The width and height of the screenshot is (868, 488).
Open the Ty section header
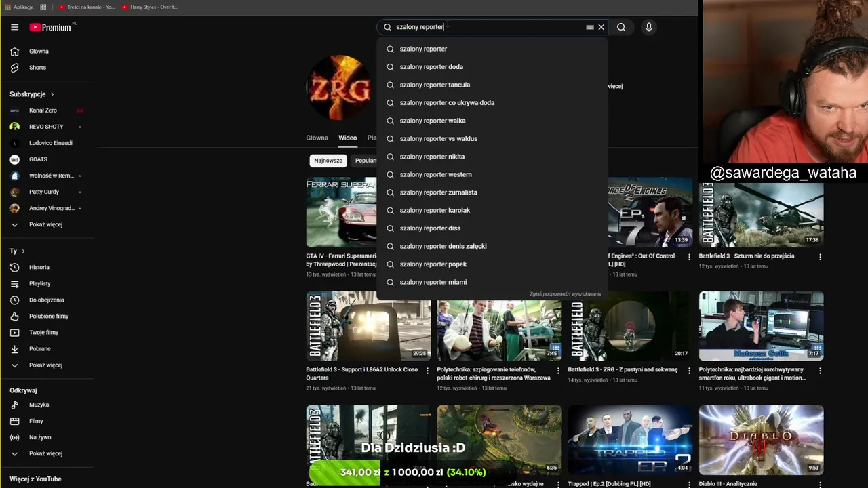pyautogui.click(x=17, y=251)
